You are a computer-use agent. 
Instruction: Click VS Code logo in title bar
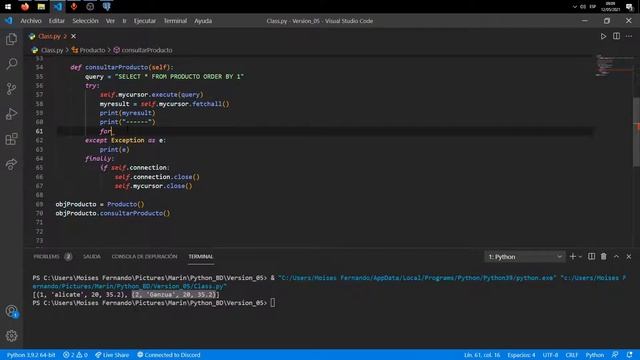click(8, 20)
